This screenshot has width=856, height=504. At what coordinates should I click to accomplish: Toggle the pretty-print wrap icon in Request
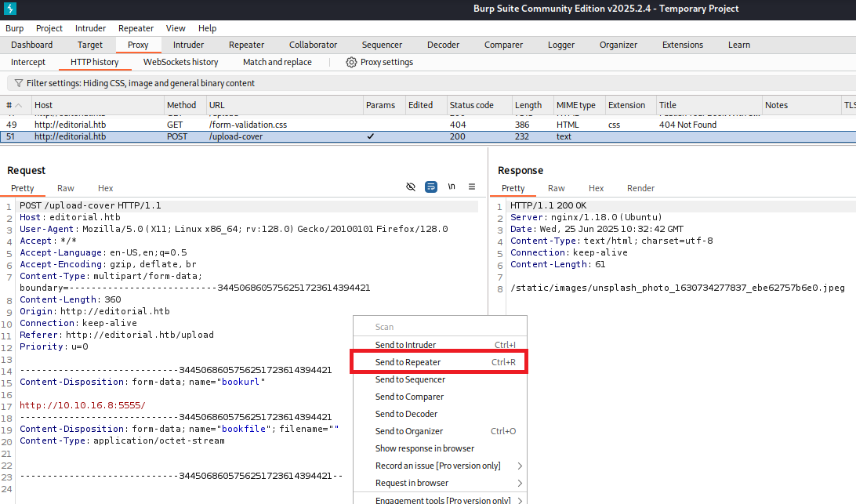pos(431,187)
